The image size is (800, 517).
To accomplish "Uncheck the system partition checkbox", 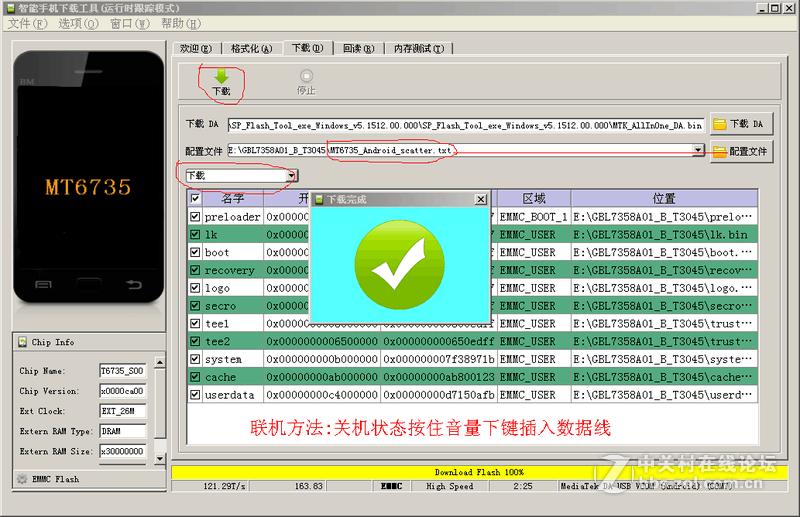I will pos(195,359).
